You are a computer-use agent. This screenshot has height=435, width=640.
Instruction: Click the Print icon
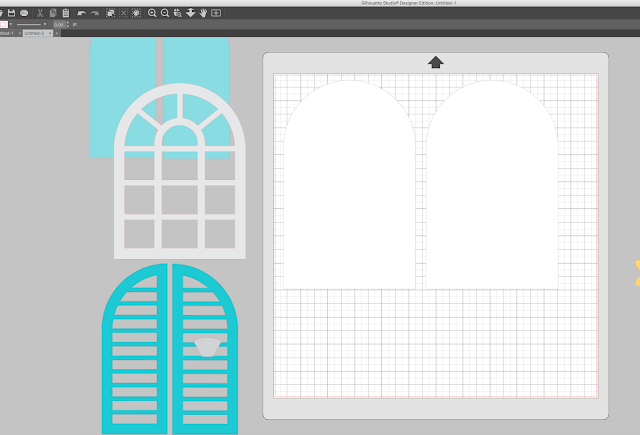(24, 13)
